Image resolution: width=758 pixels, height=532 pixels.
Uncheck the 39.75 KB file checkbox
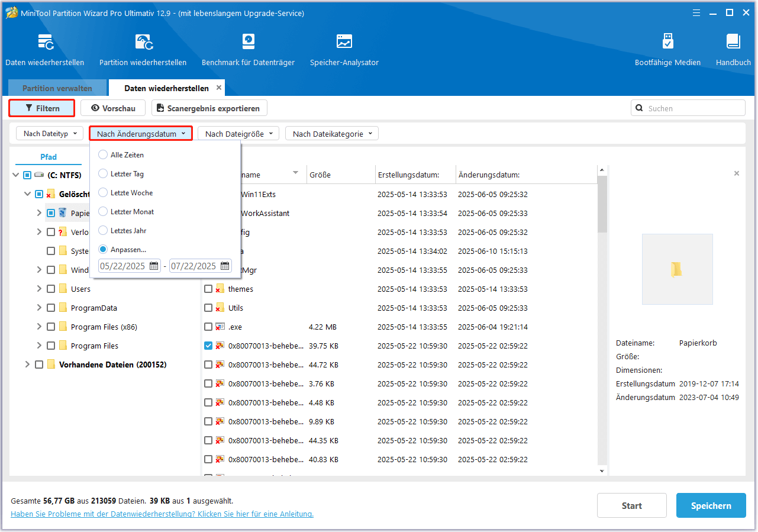point(208,346)
